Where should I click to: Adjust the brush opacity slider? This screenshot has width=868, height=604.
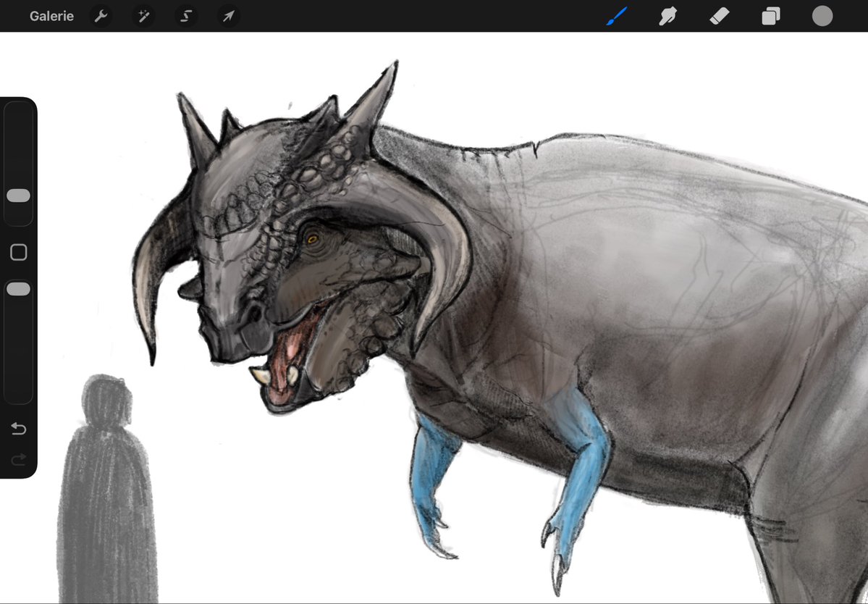[18, 288]
